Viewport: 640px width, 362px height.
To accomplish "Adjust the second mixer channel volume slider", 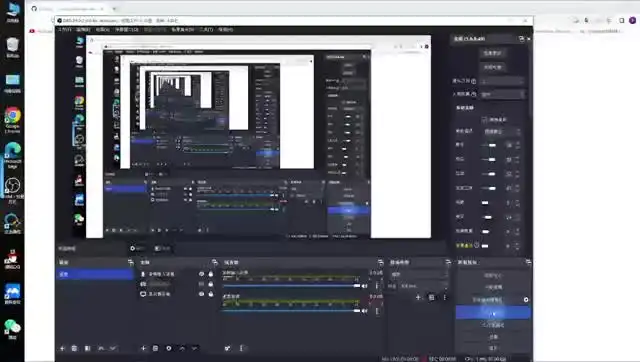I will [291, 311].
